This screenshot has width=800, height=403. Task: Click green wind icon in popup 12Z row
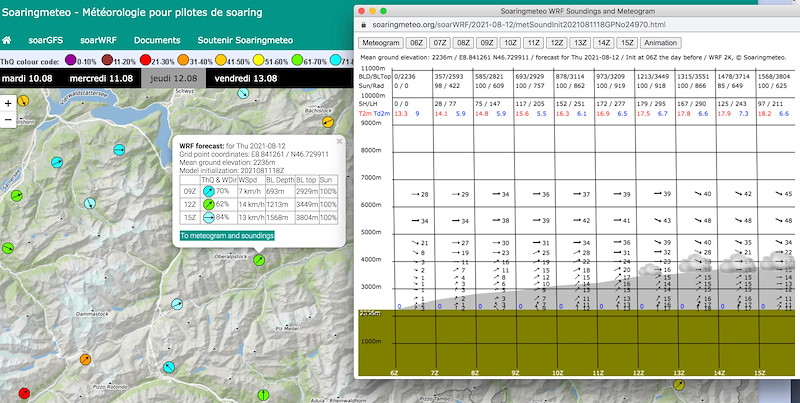point(208,205)
